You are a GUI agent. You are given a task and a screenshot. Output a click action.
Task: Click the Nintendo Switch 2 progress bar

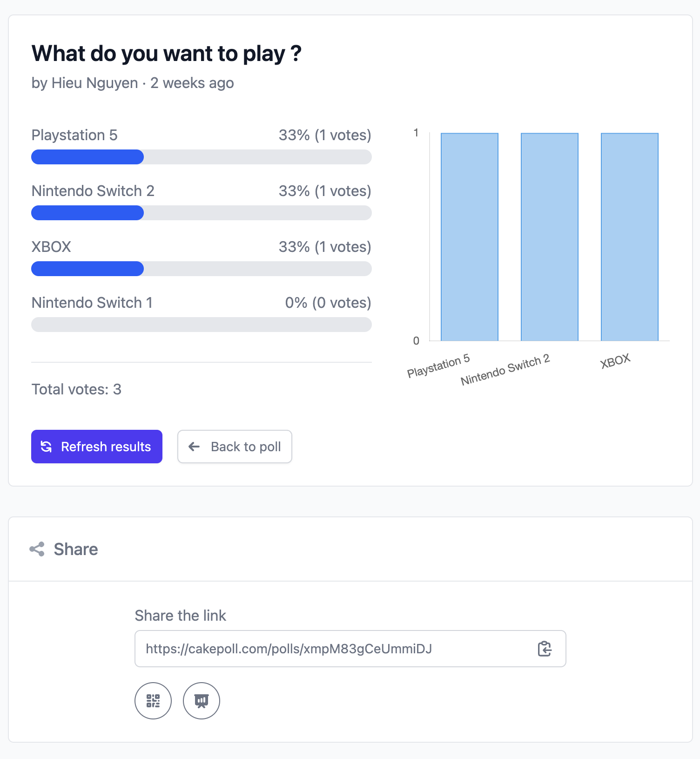pyautogui.click(x=87, y=213)
